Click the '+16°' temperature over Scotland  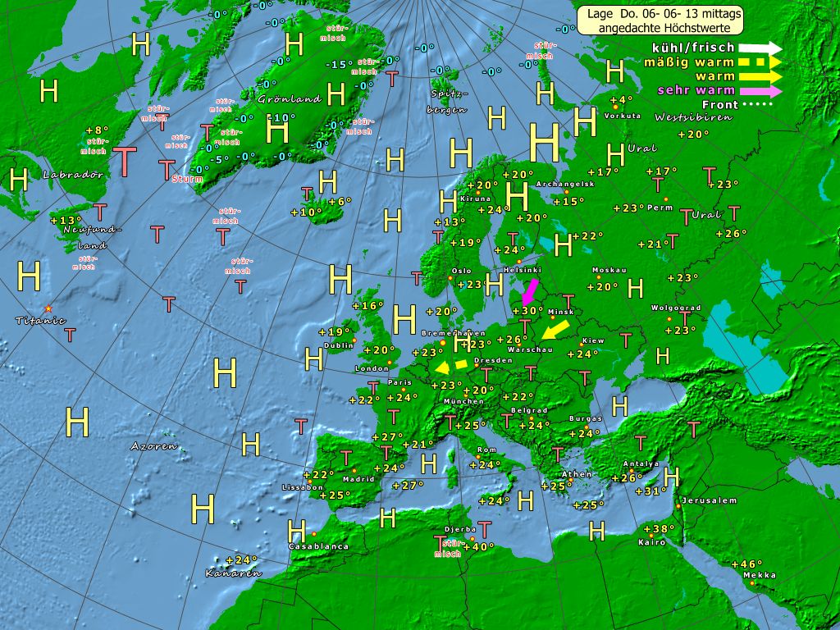coord(367,306)
